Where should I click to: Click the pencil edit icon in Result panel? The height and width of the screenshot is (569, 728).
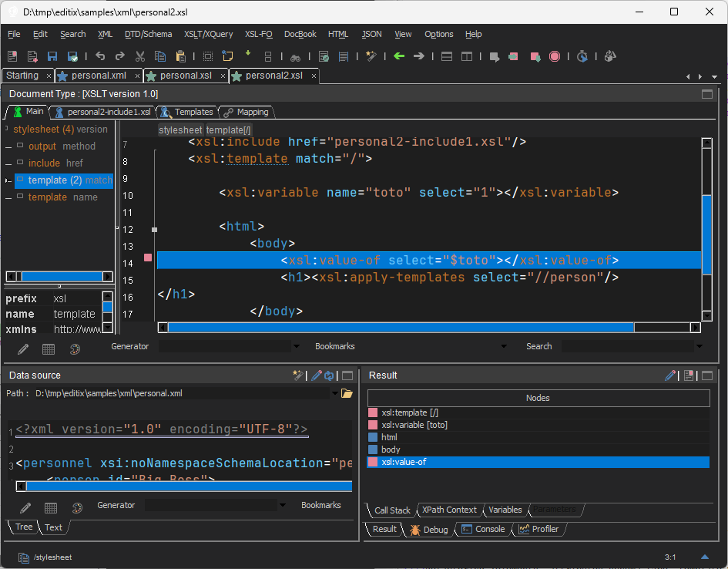tap(670, 375)
